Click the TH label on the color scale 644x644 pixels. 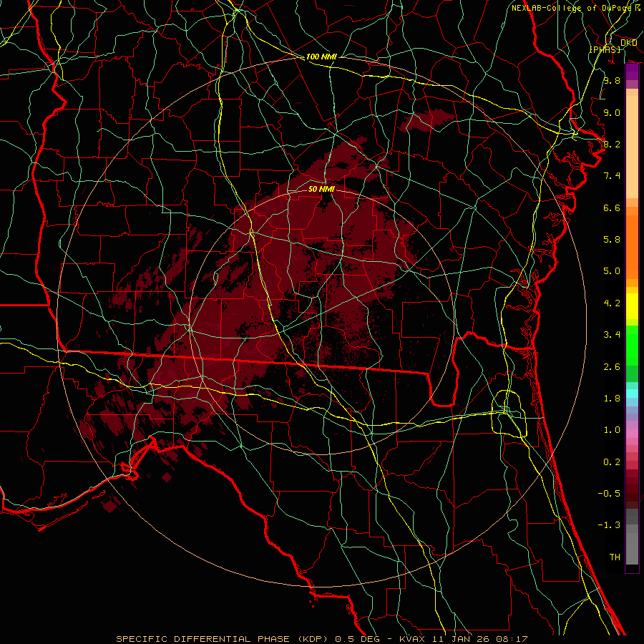(615, 557)
